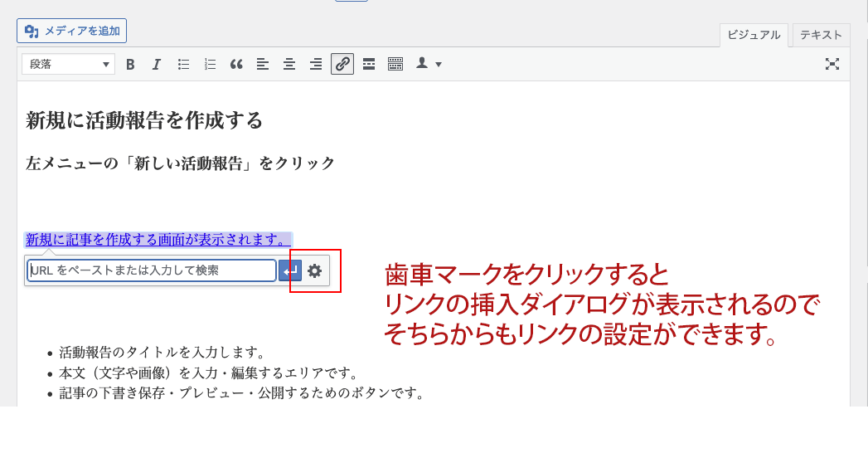Insert a Read More tag
The height and width of the screenshot is (453, 868).
[369, 64]
